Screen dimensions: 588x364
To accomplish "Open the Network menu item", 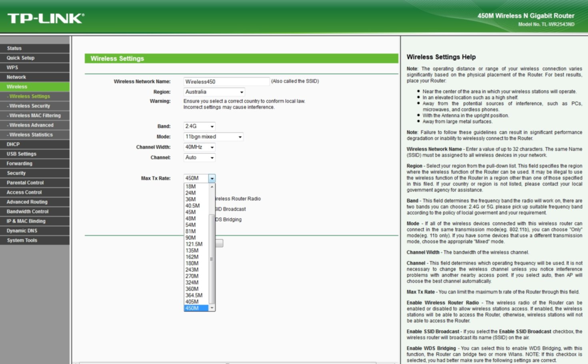I will (35, 77).
